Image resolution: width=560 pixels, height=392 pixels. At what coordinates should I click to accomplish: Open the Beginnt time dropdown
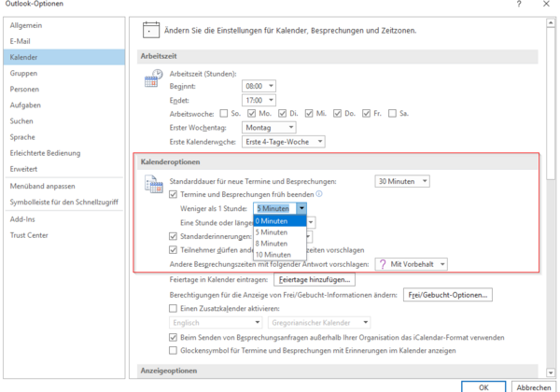(259, 86)
